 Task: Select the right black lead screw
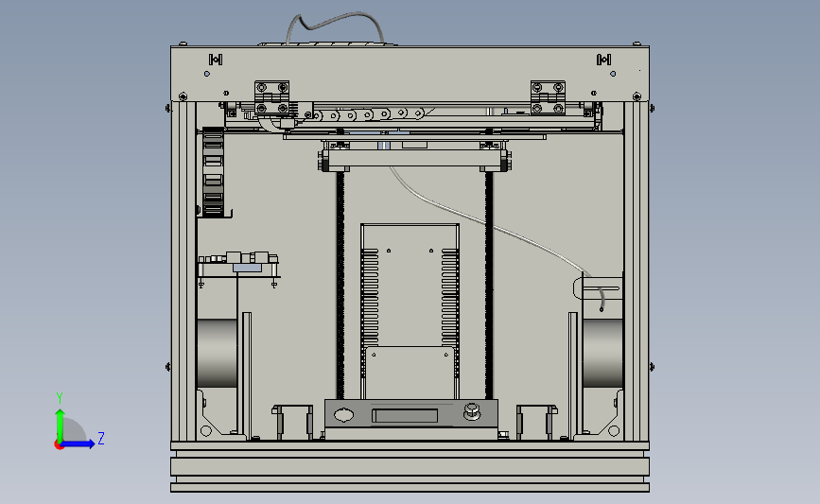click(489, 285)
